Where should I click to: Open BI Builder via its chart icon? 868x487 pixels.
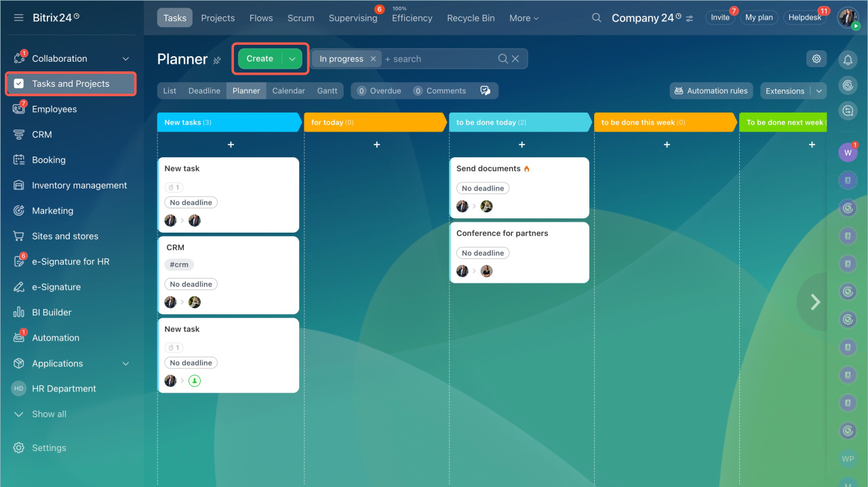(x=19, y=313)
